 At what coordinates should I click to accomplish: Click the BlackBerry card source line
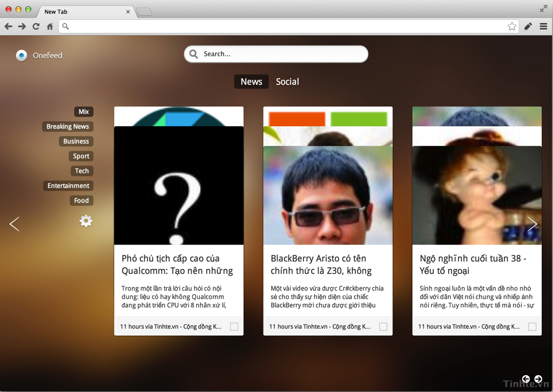(x=320, y=327)
